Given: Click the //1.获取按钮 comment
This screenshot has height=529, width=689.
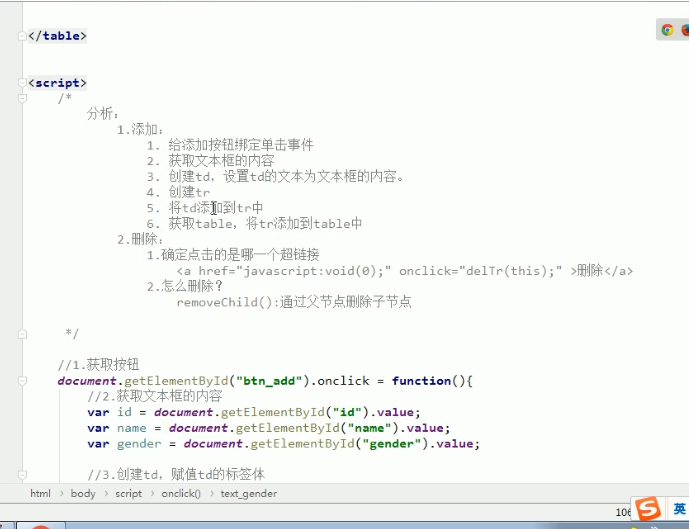Looking at the screenshot, I should click(x=98, y=365).
